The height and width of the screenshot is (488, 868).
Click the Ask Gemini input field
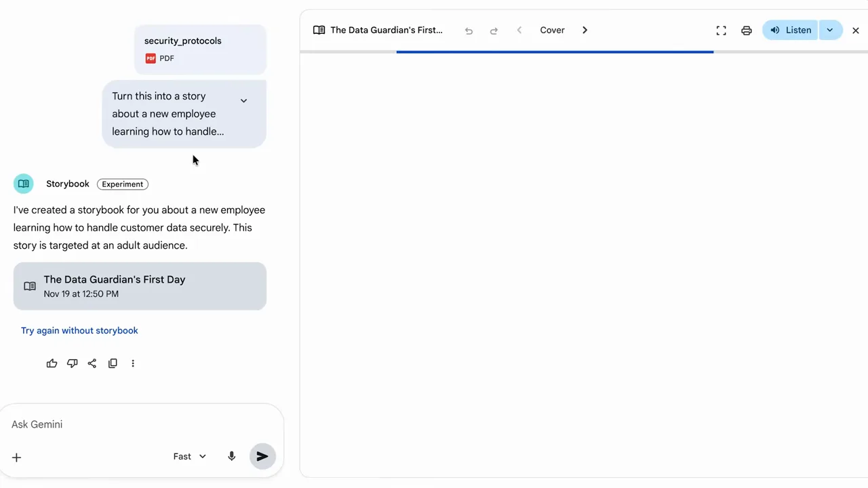pos(141,424)
